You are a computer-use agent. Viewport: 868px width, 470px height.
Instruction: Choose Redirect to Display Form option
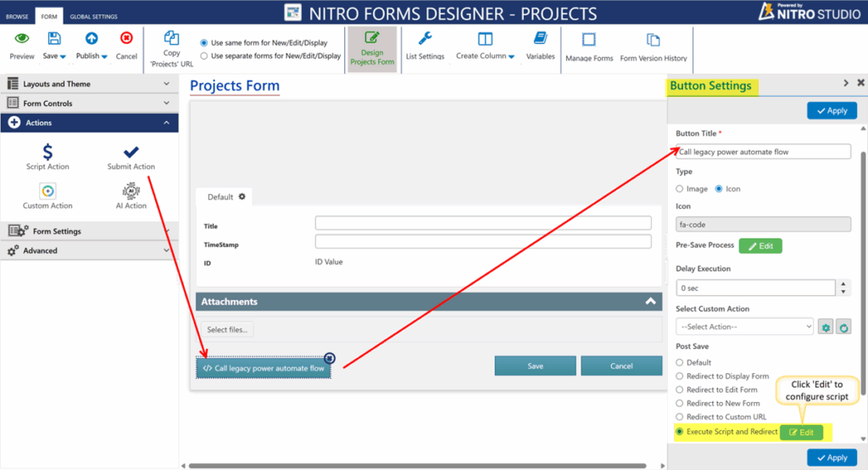coord(680,376)
